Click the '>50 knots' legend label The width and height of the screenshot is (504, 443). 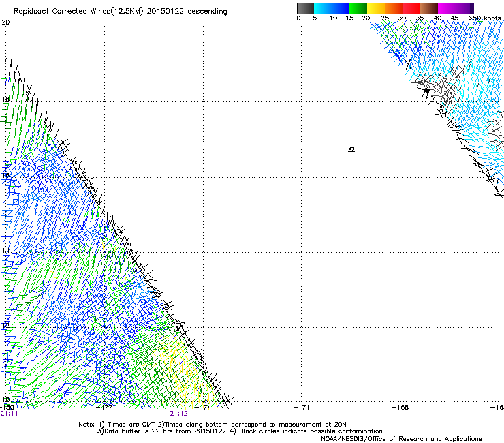pyautogui.click(x=484, y=18)
